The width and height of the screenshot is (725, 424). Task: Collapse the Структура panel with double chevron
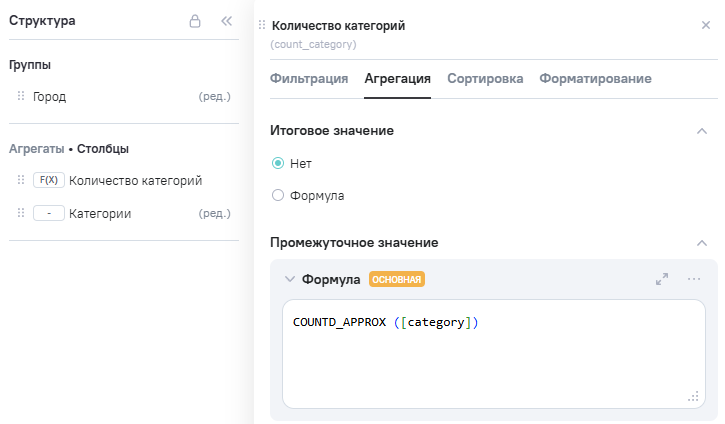(x=226, y=21)
